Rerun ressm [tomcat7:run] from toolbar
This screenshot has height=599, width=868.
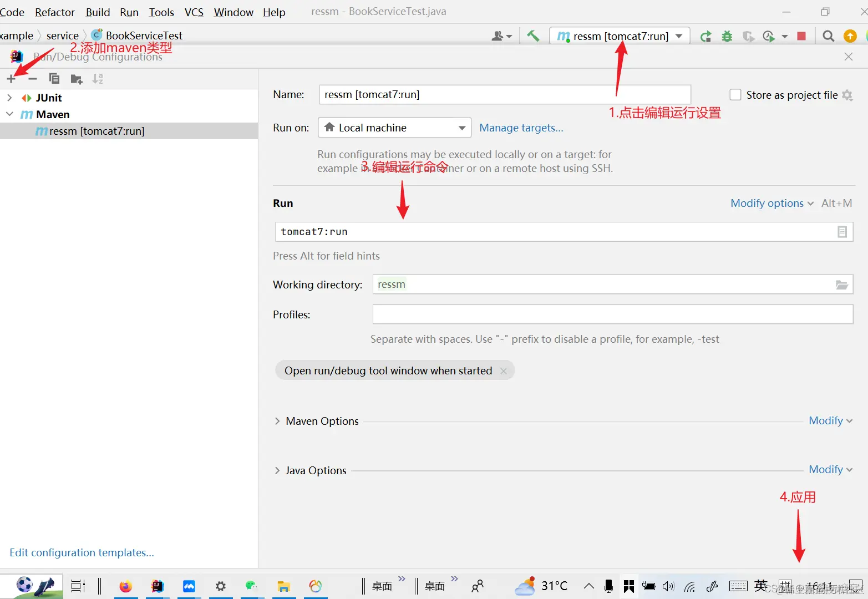point(705,36)
